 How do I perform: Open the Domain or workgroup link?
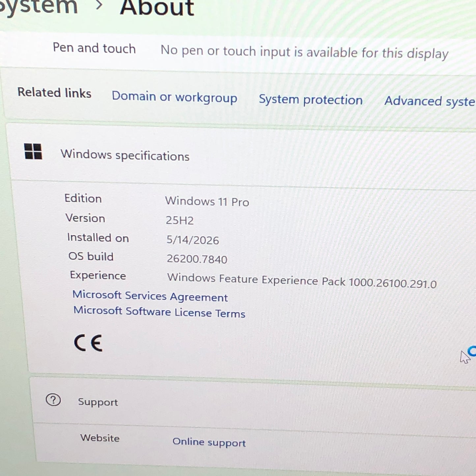[175, 98]
